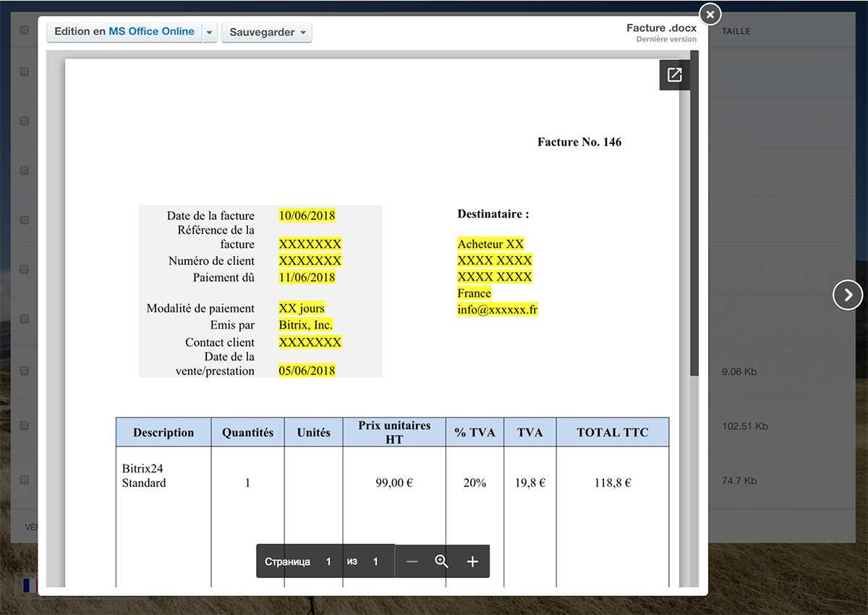Open the Sauvegarder dropdown menu
The height and width of the screenshot is (615, 868).
266,33
